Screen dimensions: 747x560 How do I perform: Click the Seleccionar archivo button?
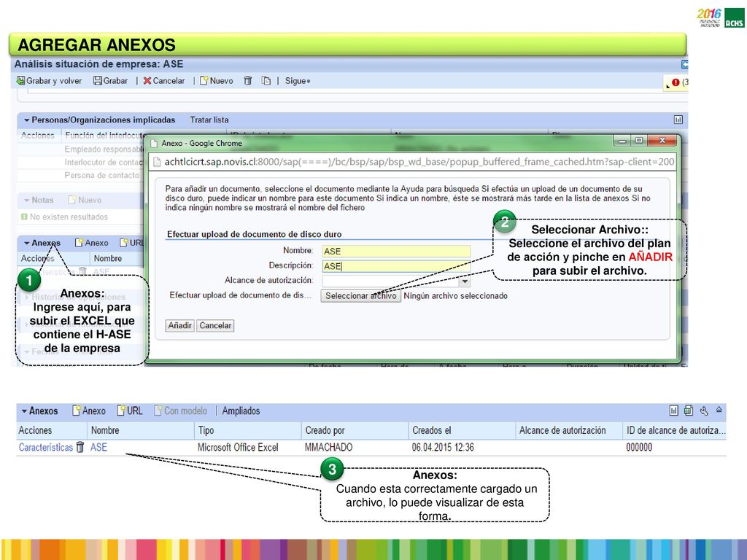360,296
